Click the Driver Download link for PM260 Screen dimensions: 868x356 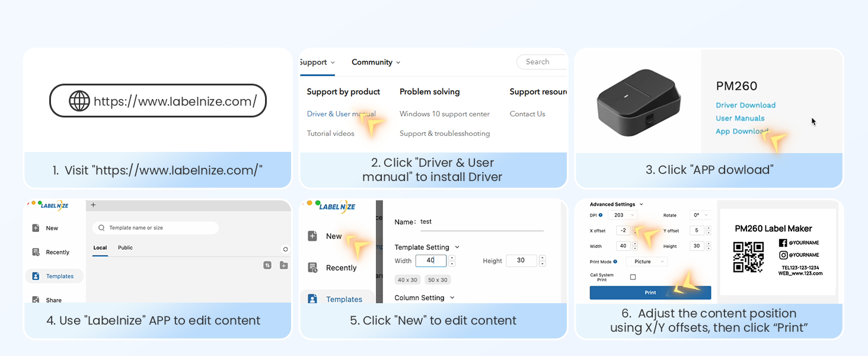tap(745, 105)
